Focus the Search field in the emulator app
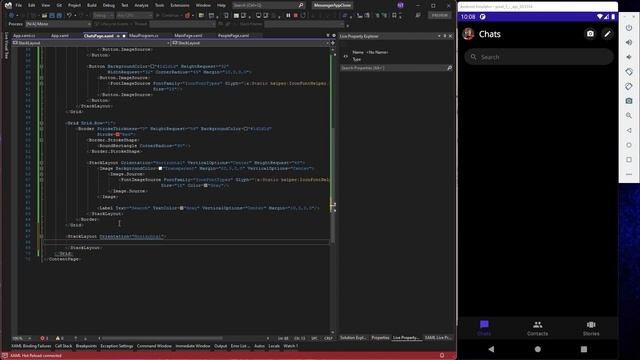Image resolution: width=640 pixels, height=360 pixels. coord(538,57)
